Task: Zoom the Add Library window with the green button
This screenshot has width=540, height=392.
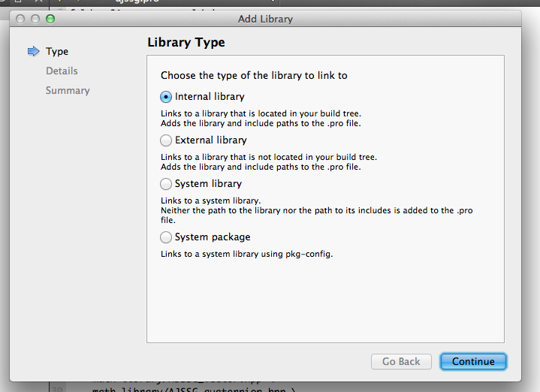Action: [x=50, y=18]
